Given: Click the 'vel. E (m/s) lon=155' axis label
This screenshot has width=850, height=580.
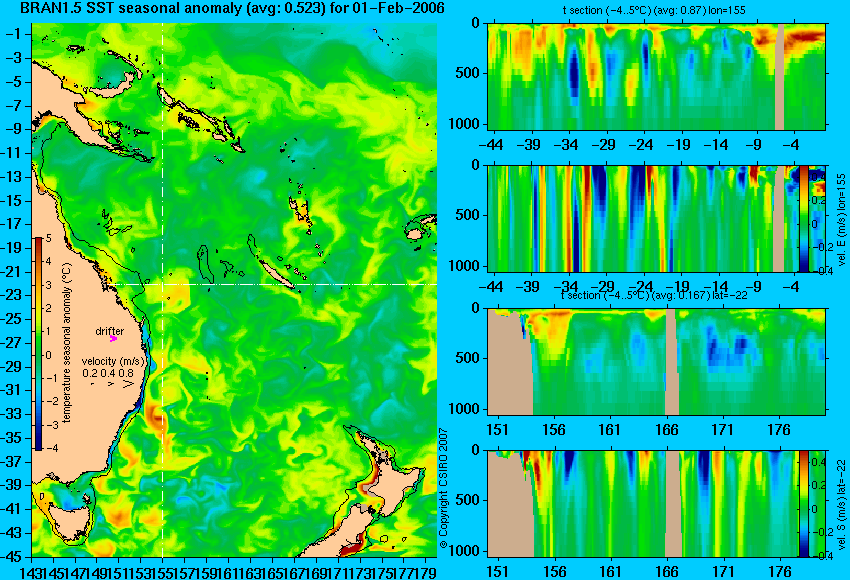Looking at the screenshot, I should click(x=842, y=220).
